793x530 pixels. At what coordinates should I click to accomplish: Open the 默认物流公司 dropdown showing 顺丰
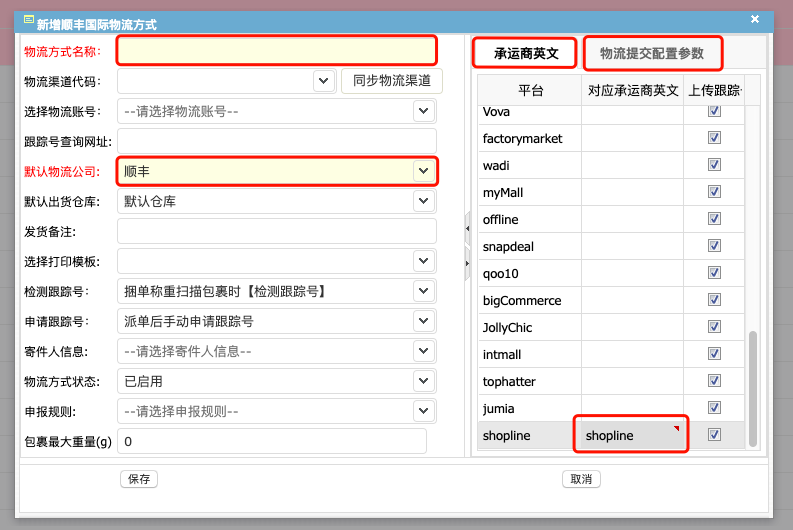pyautogui.click(x=424, y=171)
